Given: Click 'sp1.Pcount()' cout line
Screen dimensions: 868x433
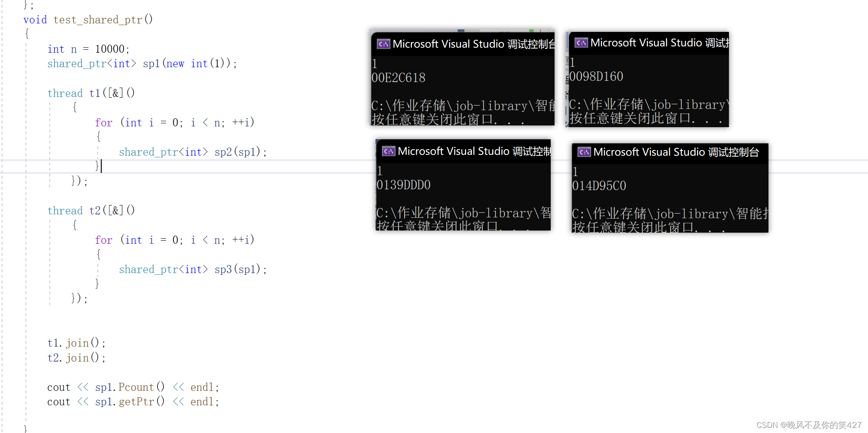Looking at the screenshot, I should (133, 387).
